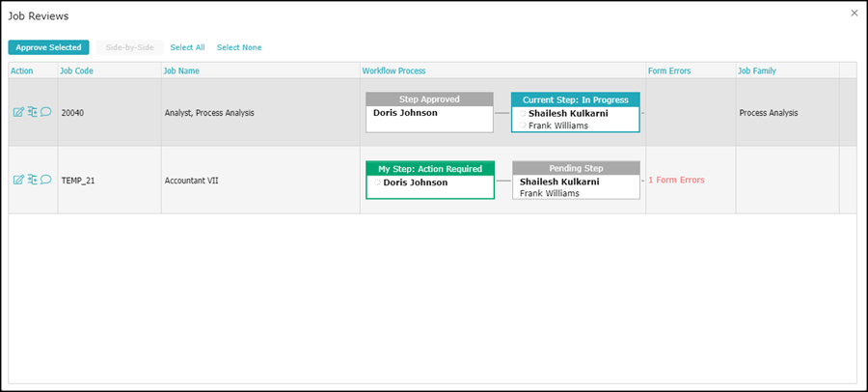
Task: Close the Job Reviews dialog
Action: click(854, 13)
